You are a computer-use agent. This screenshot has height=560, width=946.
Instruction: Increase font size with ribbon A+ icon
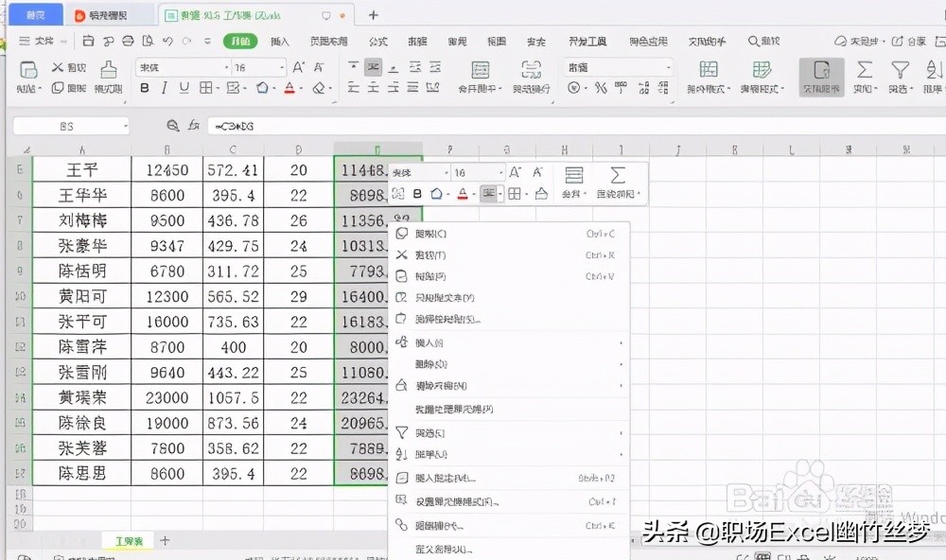pyautogui.click(x=299, y=67)
